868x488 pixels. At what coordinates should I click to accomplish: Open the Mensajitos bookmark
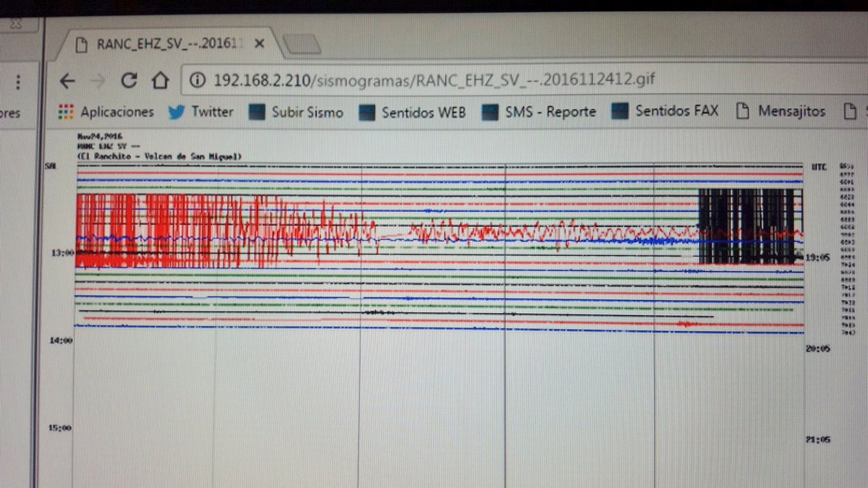[780, 111]
